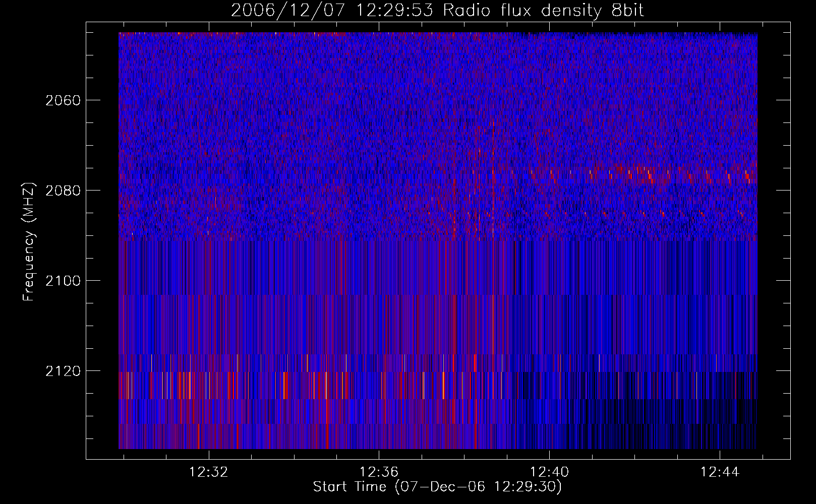The width and height of the screenshot is (816, 504).
Task: Click the Start Time axis caption
Action: coord(437,487)
